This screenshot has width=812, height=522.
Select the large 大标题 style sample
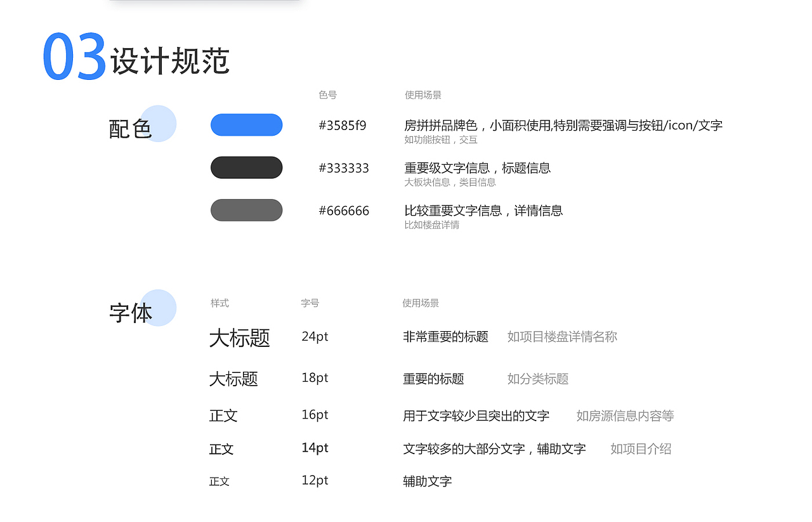[x=240, y=339]
